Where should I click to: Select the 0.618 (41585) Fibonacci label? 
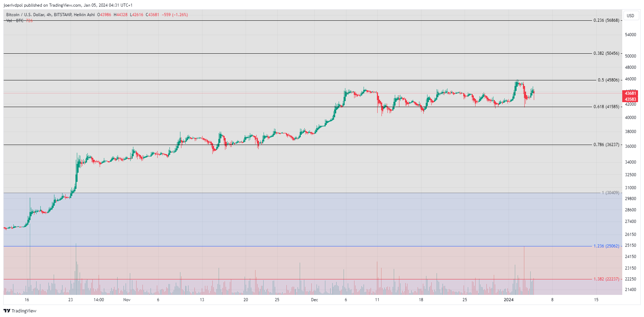point(606,107)
